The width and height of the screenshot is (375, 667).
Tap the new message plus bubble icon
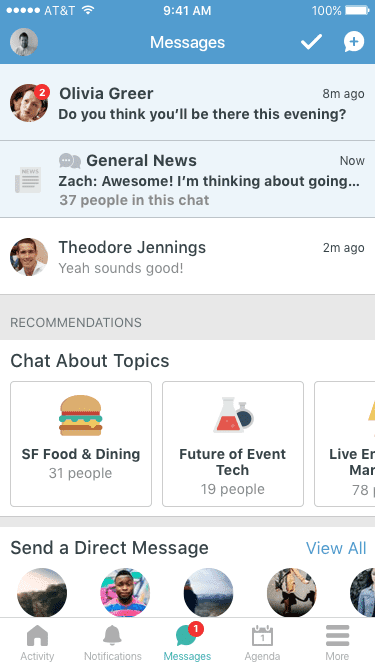[354, 42]
